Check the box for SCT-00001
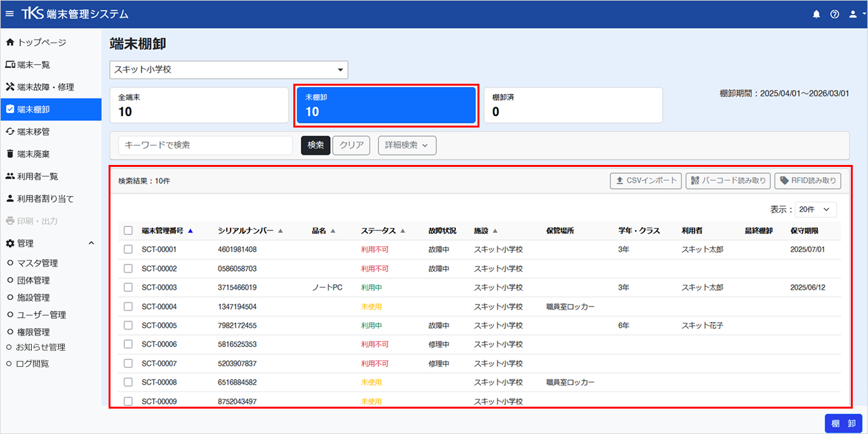Viewport: 868px width, 434px height. [128, 249]
